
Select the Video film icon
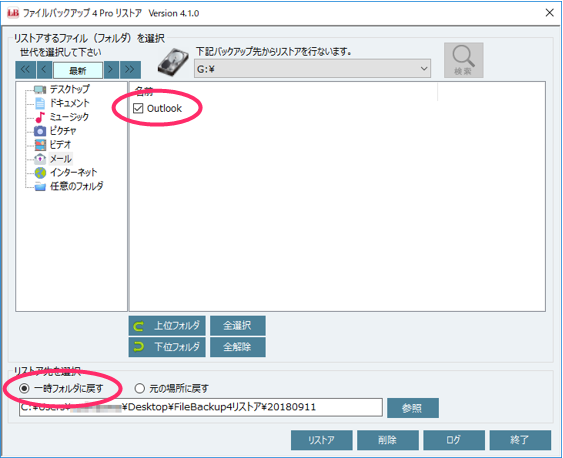[x=40, y=145]
